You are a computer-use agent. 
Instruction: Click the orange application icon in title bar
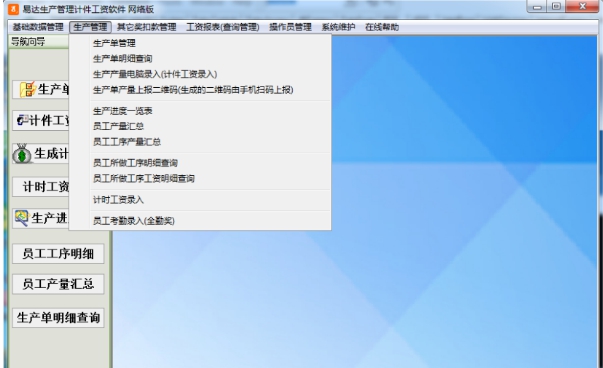pyautogui.click(x=13, y=9)
